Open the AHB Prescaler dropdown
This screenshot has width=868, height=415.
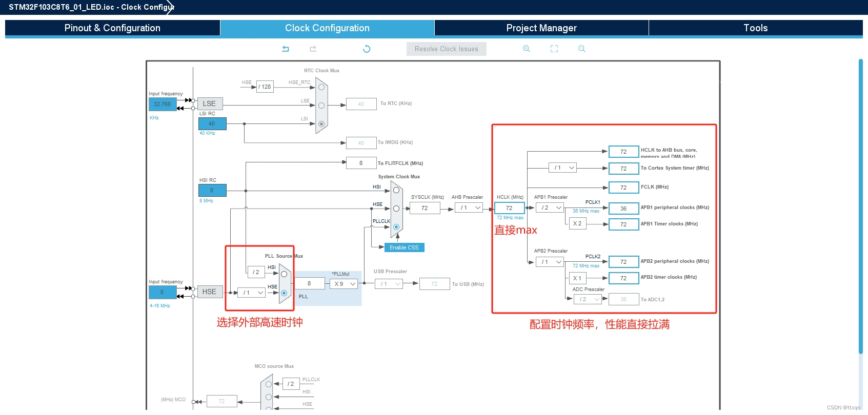(x=469, y=208)
